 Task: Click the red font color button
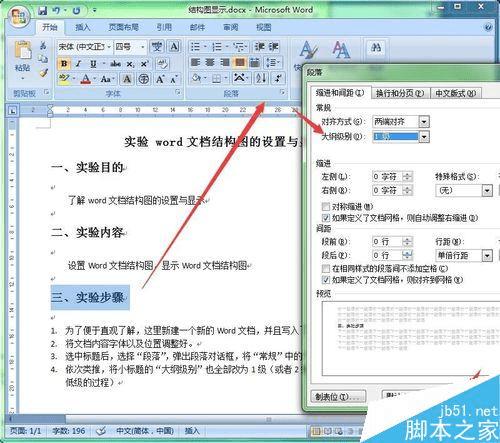[85, 79]
